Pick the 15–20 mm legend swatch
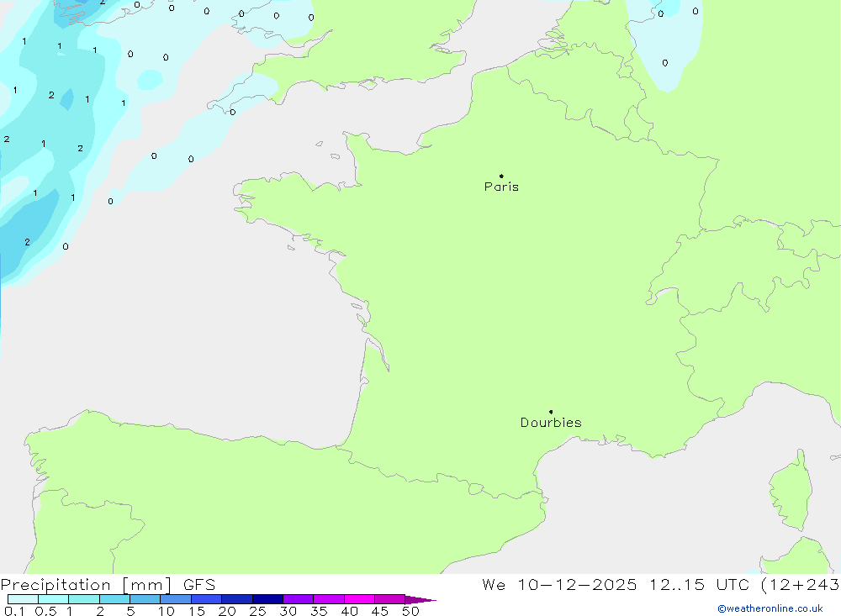The width and height of the screenshot is (841, 616). coord(207,599)
